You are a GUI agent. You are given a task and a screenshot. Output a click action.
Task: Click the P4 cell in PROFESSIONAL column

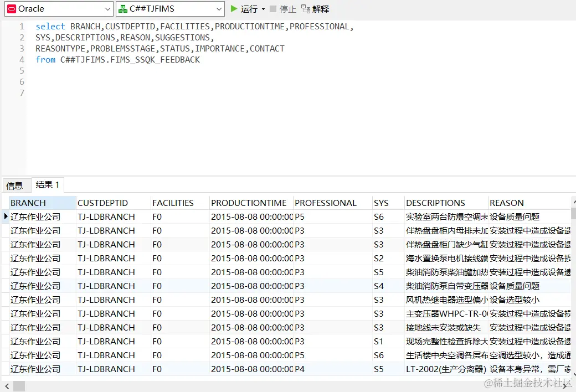click(x=333, y=369)
